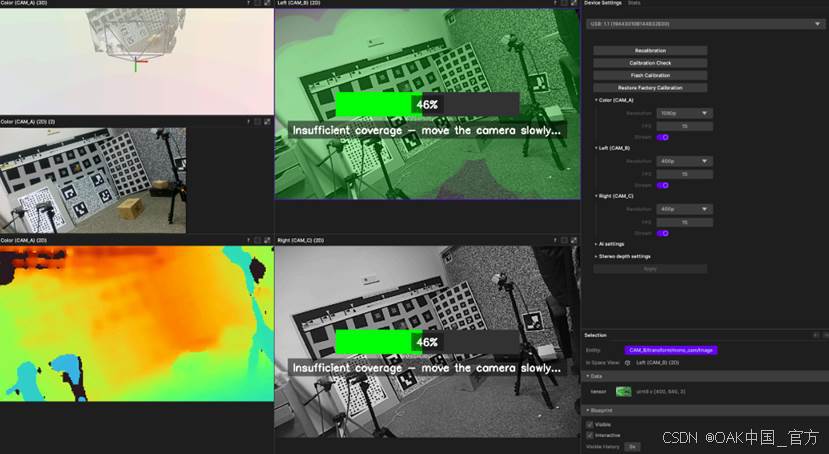Click square icon in depth-map view header
Screen dimensions: 829x454
[x=258, y=240]
